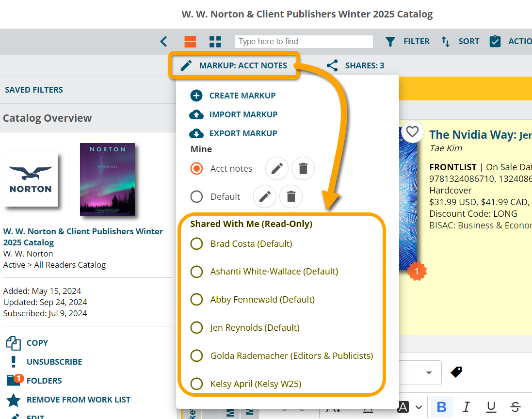Edit the Acct notes markup with pencil
The height and width of the screenshot is (419, 532).
(277, 168)
